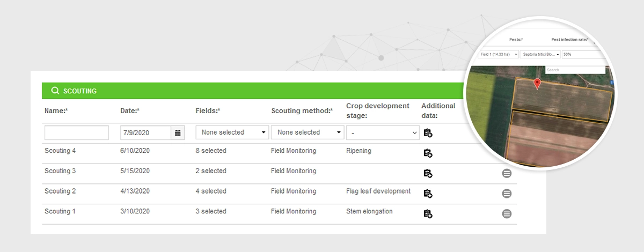
Task: Open the Field 1 (14.33 ha) dropdown
Action: pyautogui.click(x=498, y=55)
